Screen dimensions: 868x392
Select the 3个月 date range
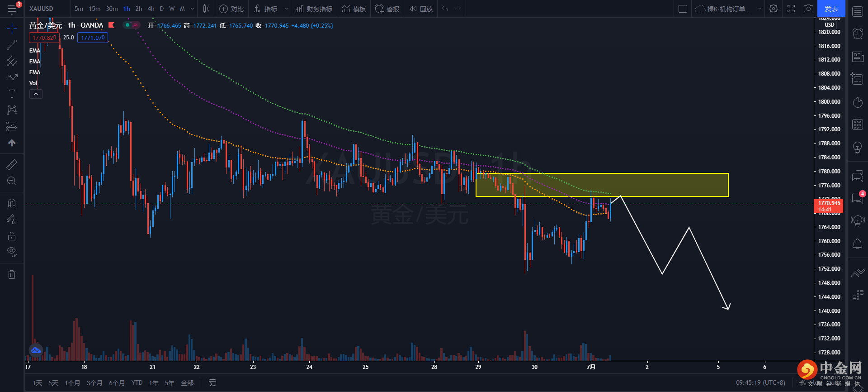[94, 383]
